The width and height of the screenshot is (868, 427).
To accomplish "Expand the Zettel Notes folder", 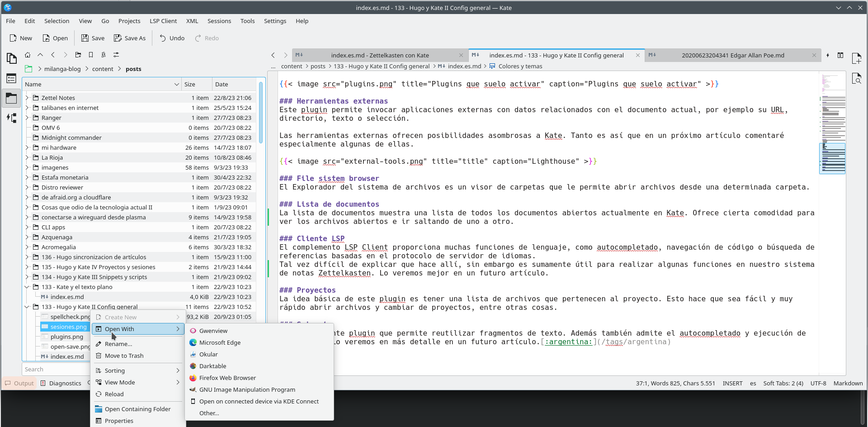I will [x=27, y=98].
